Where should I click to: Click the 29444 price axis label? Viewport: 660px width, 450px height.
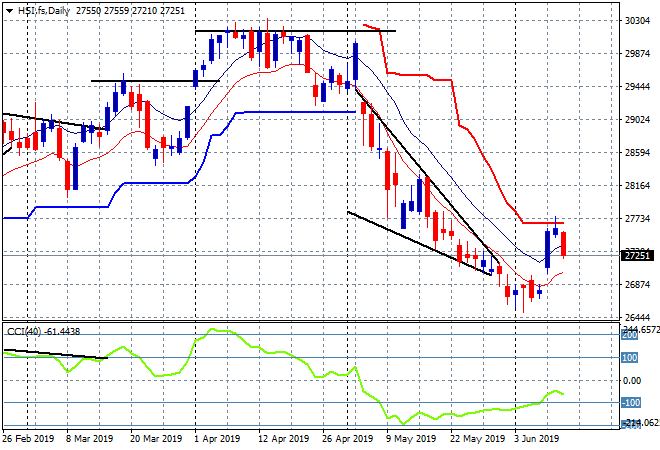[x=637, y=87]
